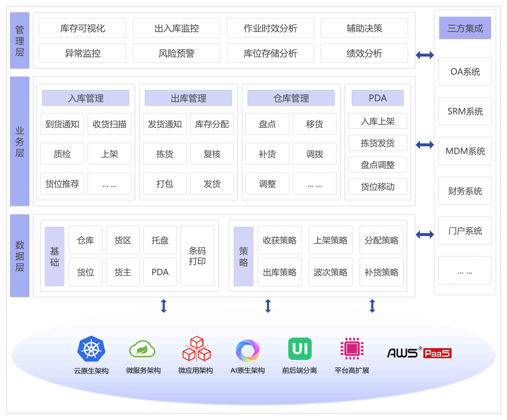This screenshot has height=420, width=507.
Task: Click the 波次策略 box
Action: point(331,272)
